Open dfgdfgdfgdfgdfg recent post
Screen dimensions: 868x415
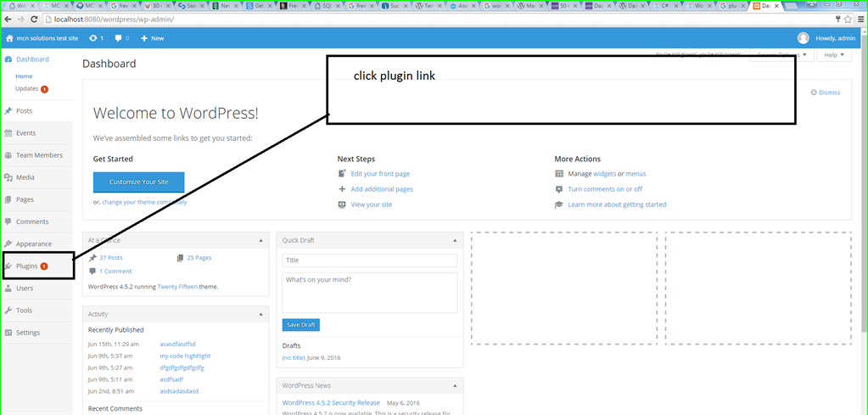tap(182, 367)
